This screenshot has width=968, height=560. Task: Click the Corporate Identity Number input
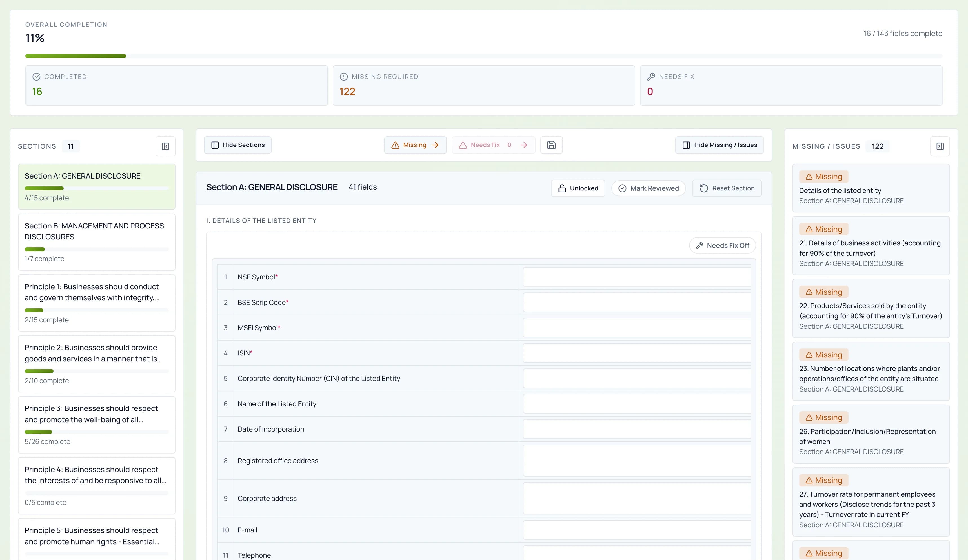coord(636,378)
